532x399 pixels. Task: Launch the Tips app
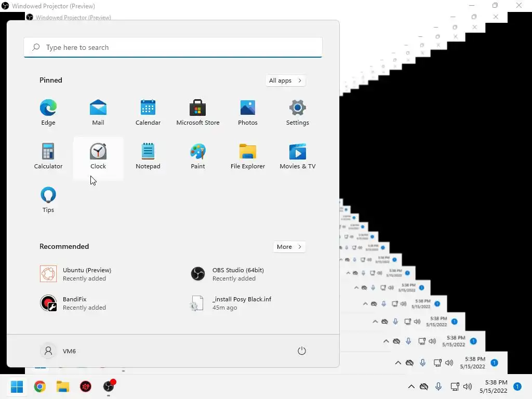48,200
